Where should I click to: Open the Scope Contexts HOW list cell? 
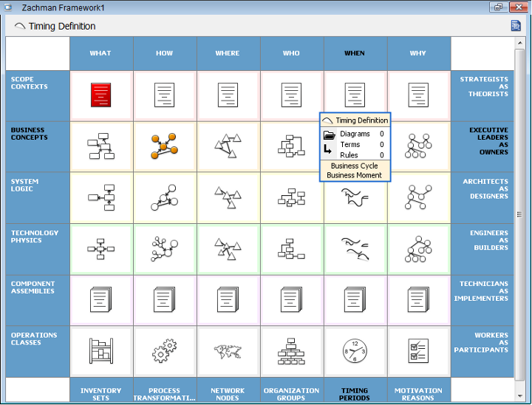click(x=164, y=95)
